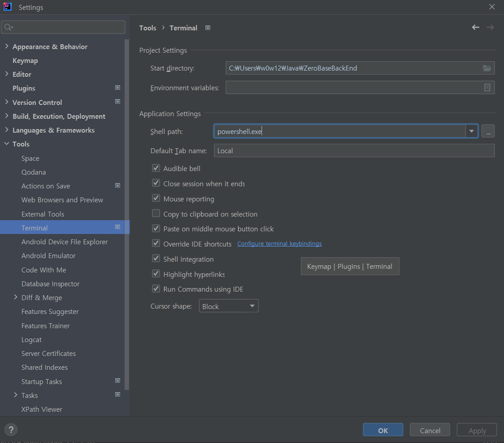Disable Highlight hyperlinks
This screenshot has width=504, height=443.
[x=156, y=274]
